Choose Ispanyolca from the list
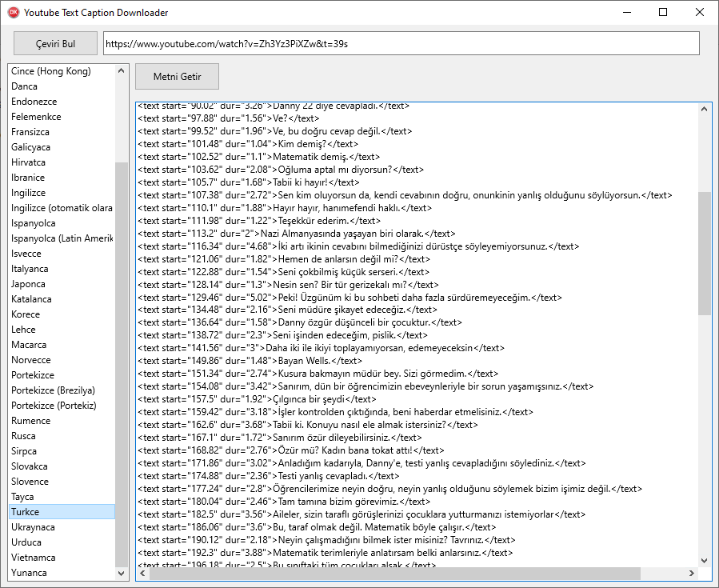 coord(62,223)
